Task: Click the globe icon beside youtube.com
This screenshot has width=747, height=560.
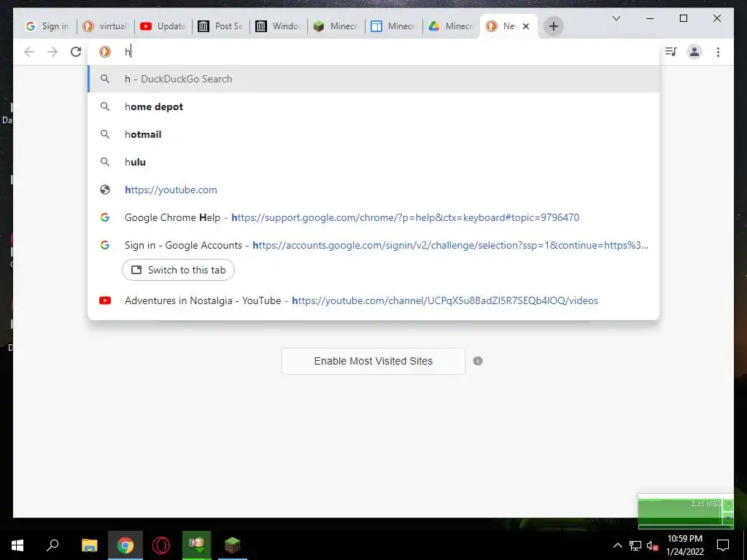Action: tap(105, 190)
